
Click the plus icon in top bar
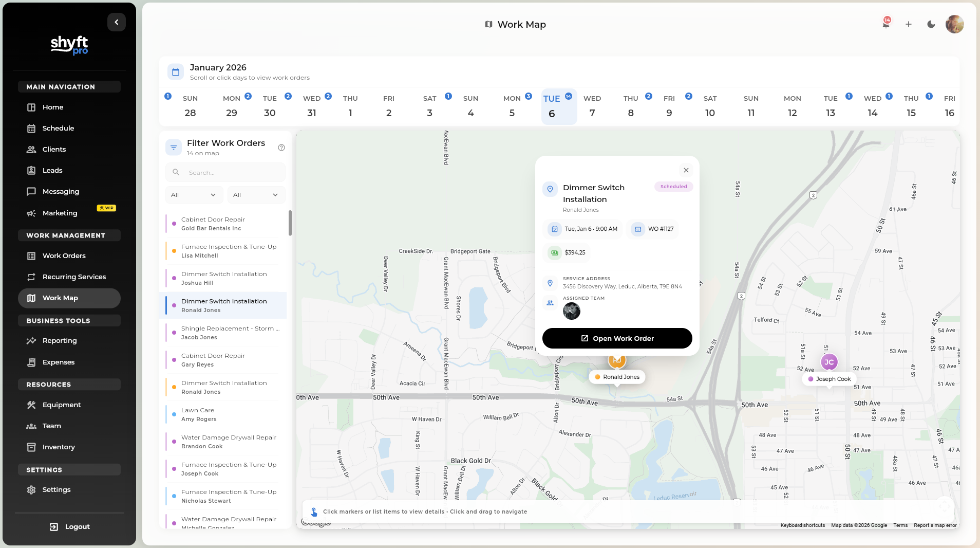pyautogui.click(x=908, y=24)
